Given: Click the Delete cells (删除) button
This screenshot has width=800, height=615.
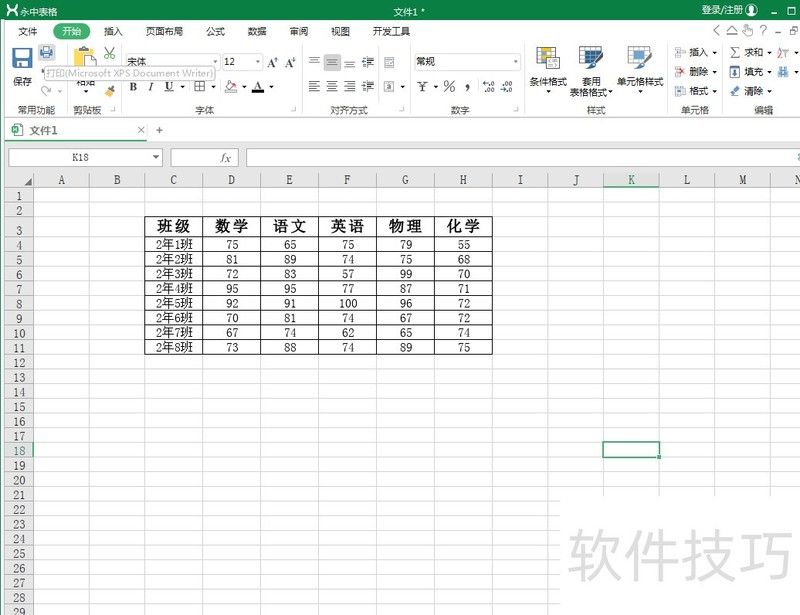Looking at the screenshot, I should coord(696,71).
